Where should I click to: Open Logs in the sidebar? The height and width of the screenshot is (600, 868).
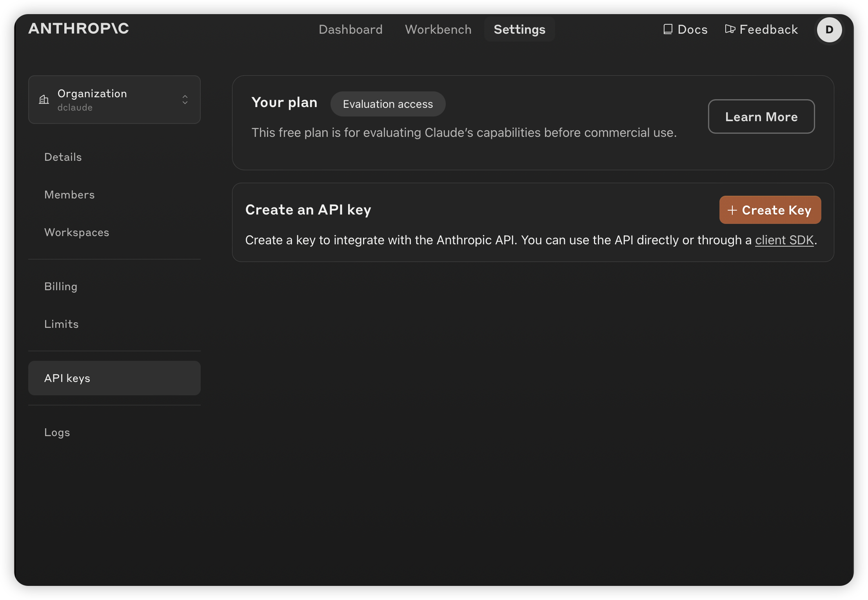[57, 433]
